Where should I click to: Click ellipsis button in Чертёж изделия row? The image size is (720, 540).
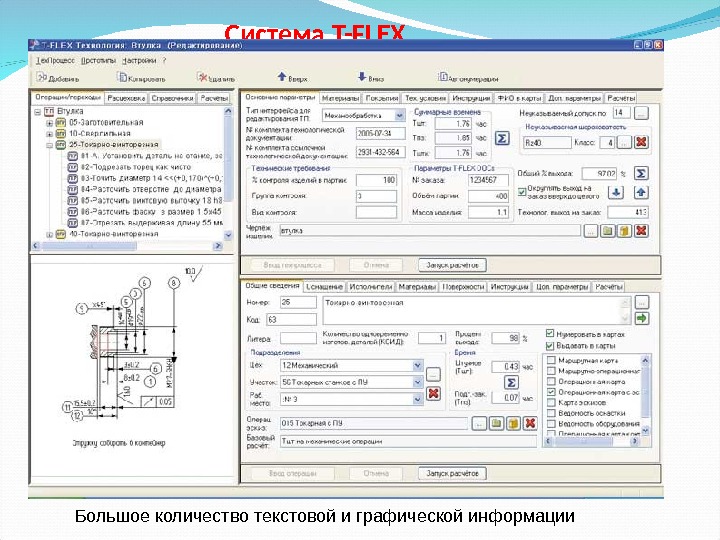591,231
